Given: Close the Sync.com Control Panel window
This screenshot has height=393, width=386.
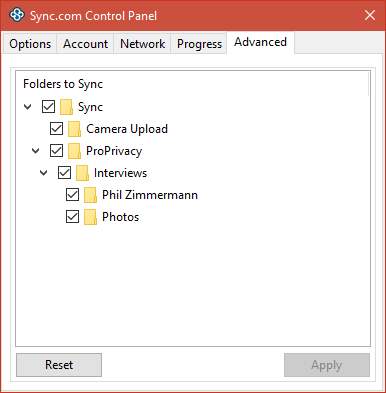Looking at the screenshot, I should pyautogui.click(x=370, y=15).
